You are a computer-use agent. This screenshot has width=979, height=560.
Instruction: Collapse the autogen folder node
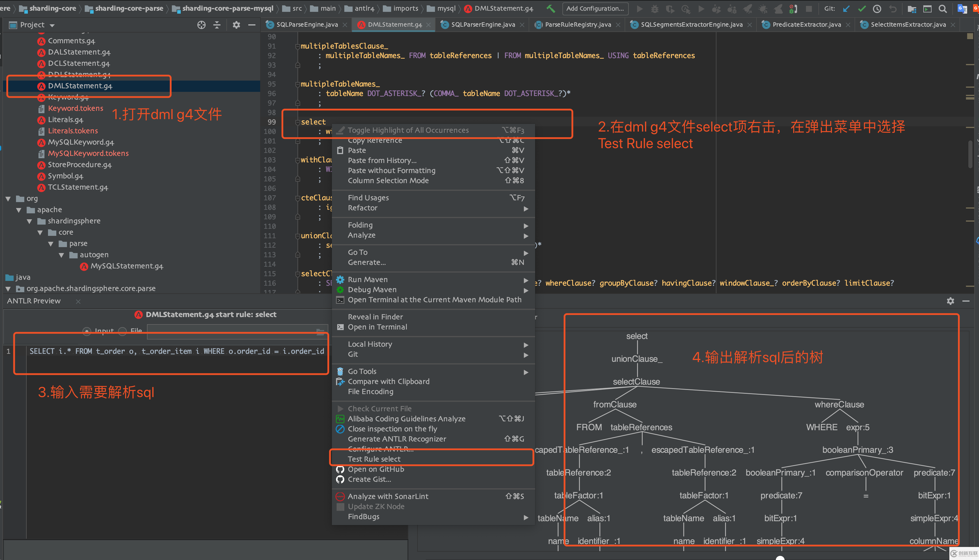pos(61,255)
